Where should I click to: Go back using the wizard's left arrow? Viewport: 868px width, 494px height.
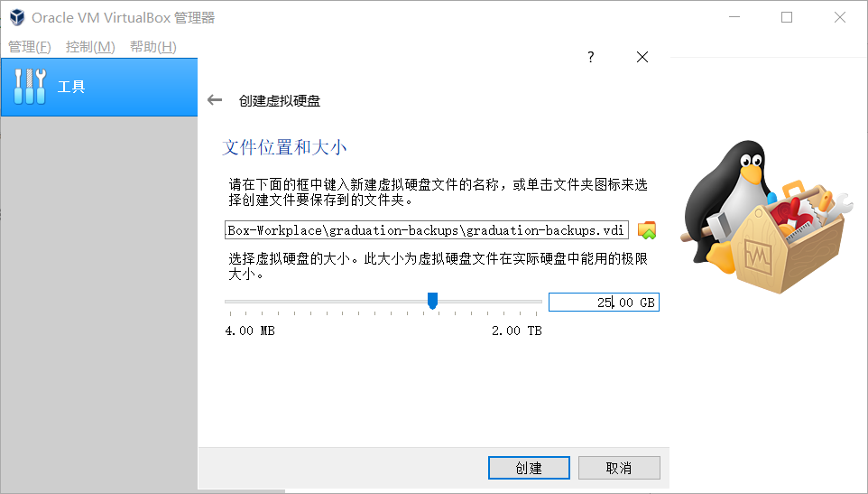[x=215, y=100]
